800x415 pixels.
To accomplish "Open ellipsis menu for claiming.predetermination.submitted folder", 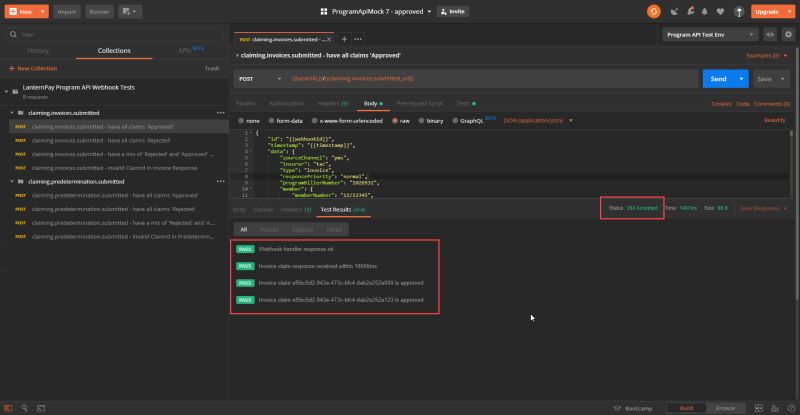I will click(220, 181).
